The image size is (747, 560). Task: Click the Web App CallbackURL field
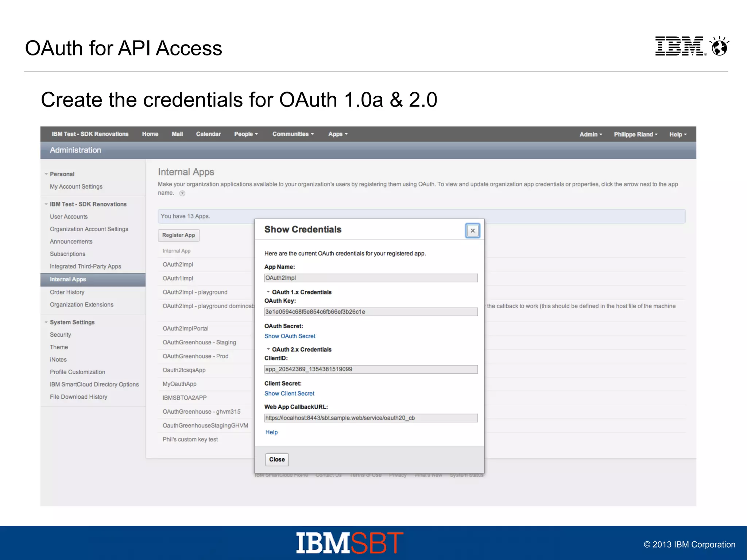[371, 418]
